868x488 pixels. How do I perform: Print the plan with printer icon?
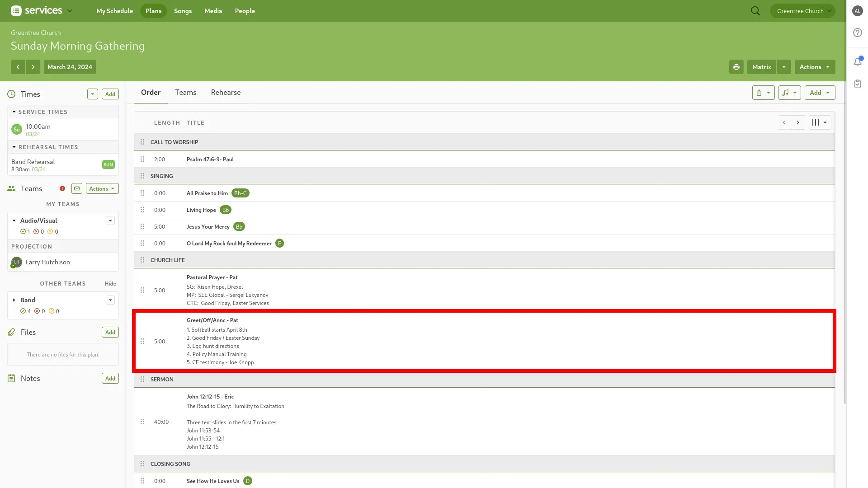coord(736,67)
